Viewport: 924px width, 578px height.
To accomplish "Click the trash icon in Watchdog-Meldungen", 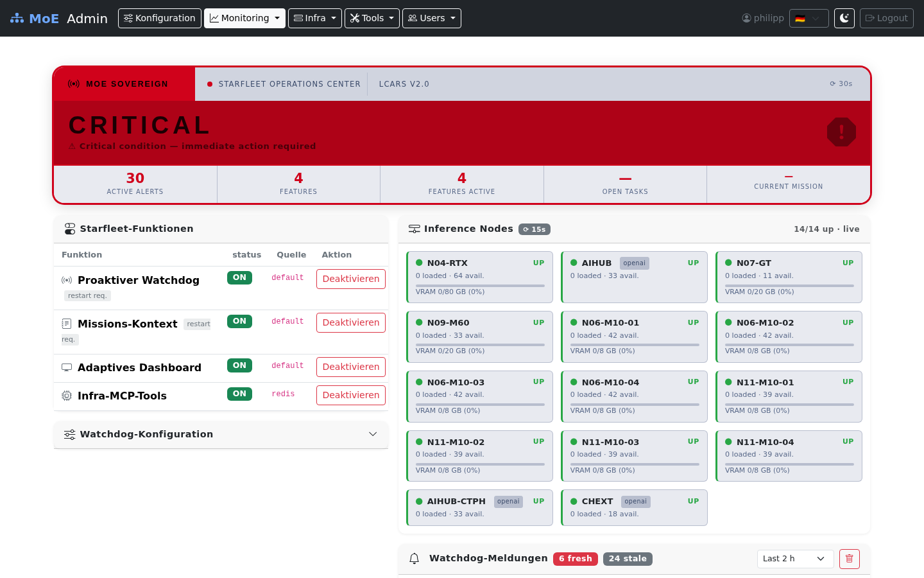I will pos(849,559).
